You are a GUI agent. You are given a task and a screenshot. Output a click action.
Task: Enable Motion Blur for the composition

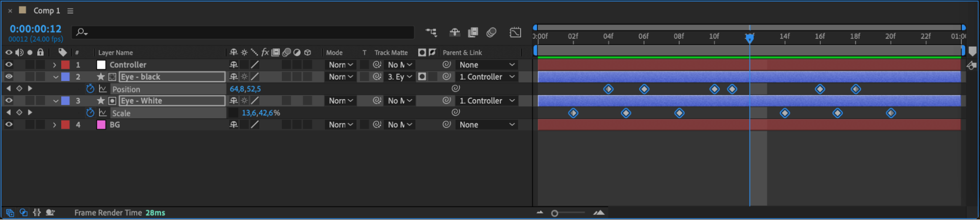point(491,32)
